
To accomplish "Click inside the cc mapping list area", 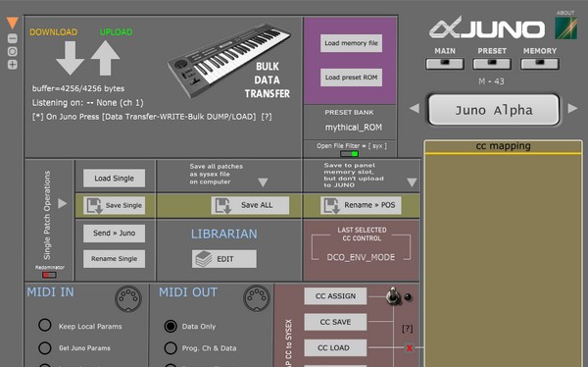I will click(504, 261).
